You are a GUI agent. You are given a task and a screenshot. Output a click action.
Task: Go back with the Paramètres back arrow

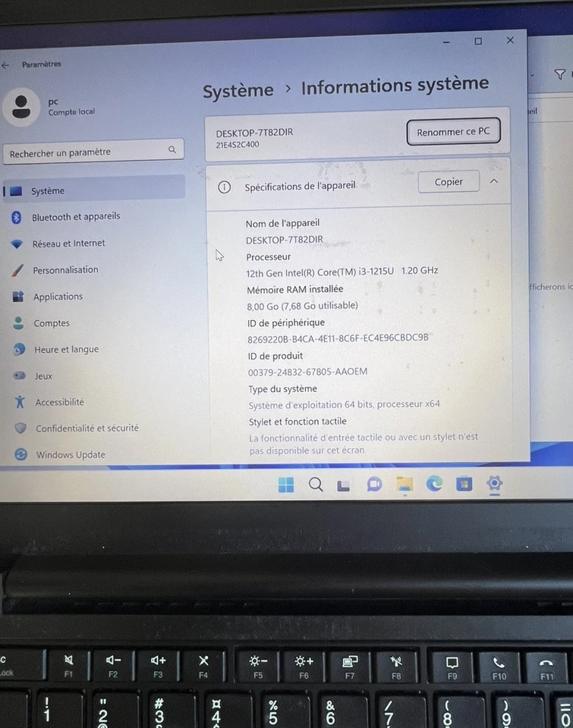point(5,65)
